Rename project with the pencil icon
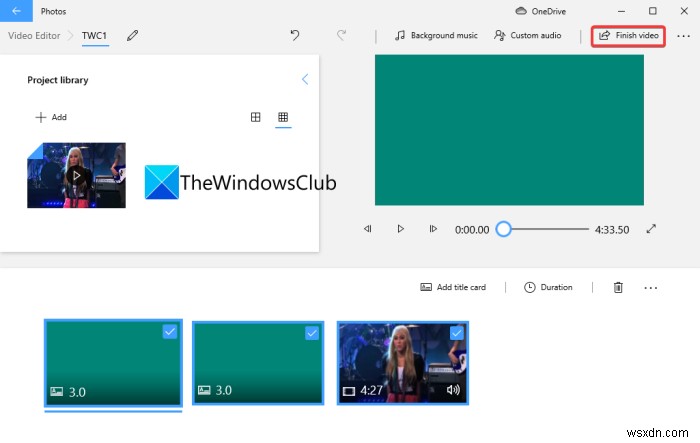Viewport: 700px width, 443px height. (x=132, y=35)
